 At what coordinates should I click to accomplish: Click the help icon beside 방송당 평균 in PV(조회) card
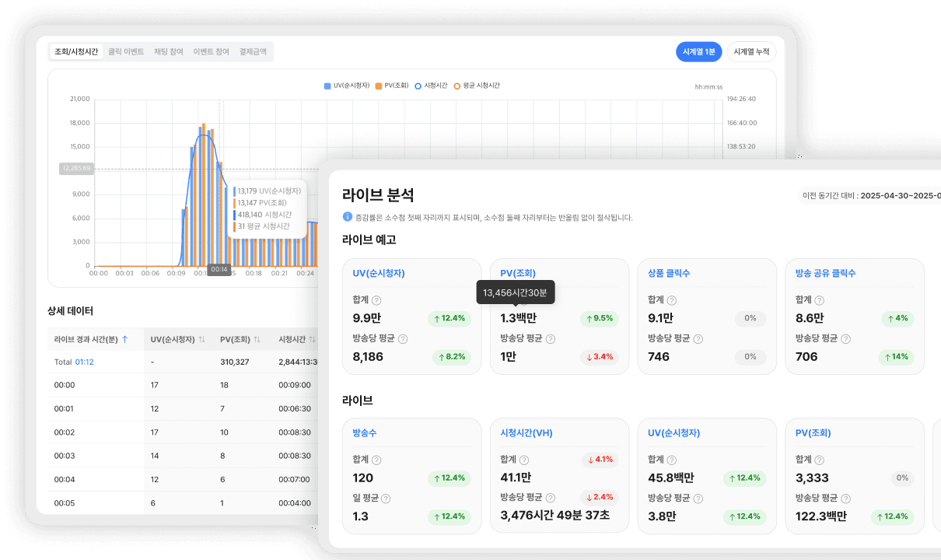click(x=551, y=338)
